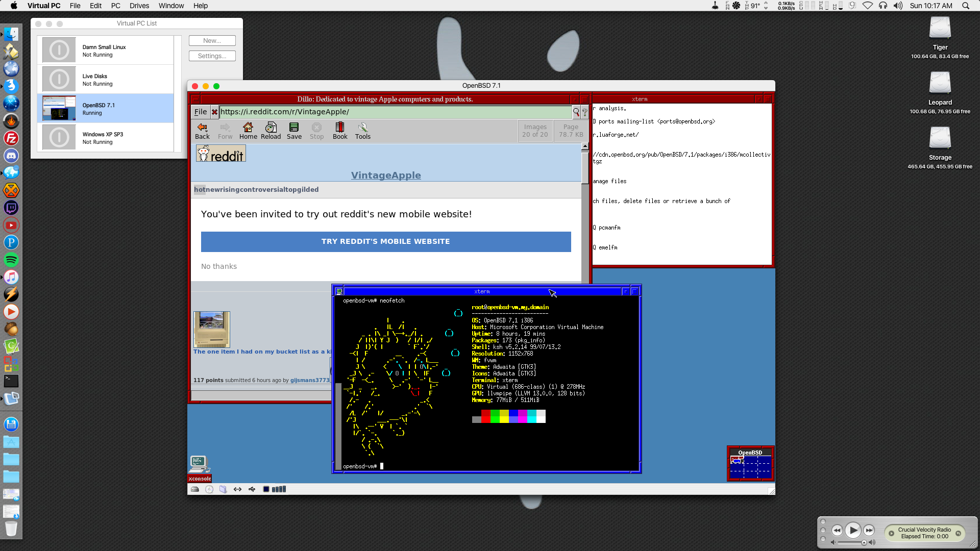Open Discord from the Dock
This screenshot has width=980, height=551.
click(x=11, y=156)
